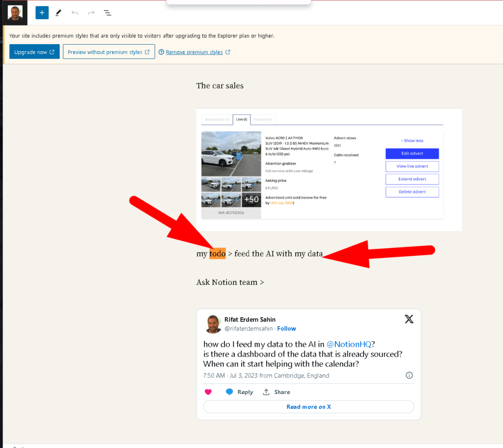Open the Document Overview list view
Screen dimensions: 503x448
pyautogui.click(x=108, y=13)
